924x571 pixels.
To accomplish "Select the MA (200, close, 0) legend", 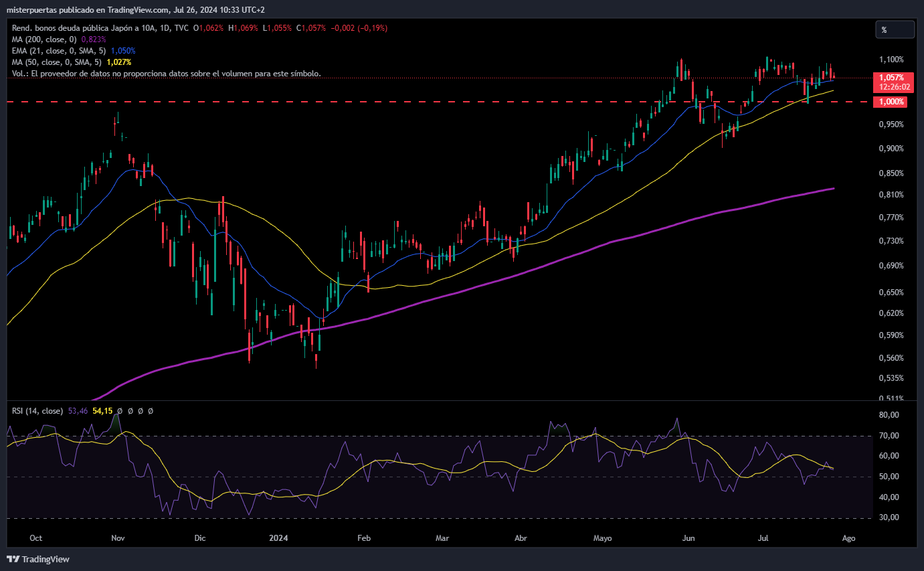I will [44, 39].
